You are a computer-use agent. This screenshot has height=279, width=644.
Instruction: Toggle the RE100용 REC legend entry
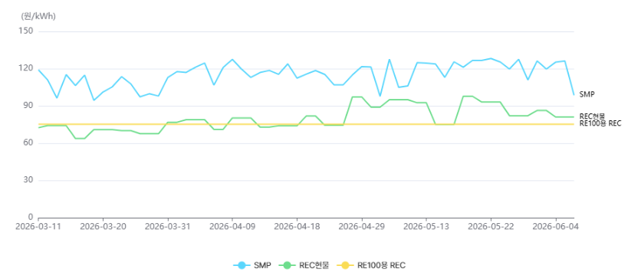[371, 265]
